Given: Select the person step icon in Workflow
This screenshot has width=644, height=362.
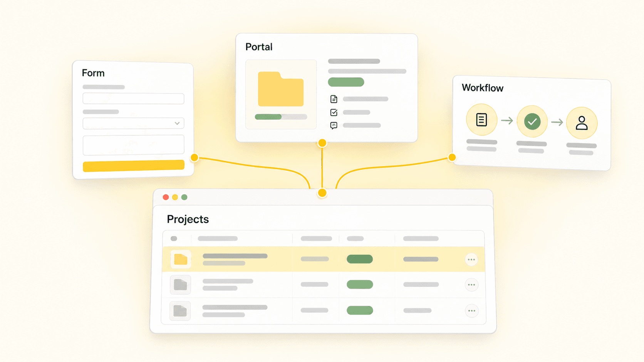Looking at the screenshot, I should point(582,123).
